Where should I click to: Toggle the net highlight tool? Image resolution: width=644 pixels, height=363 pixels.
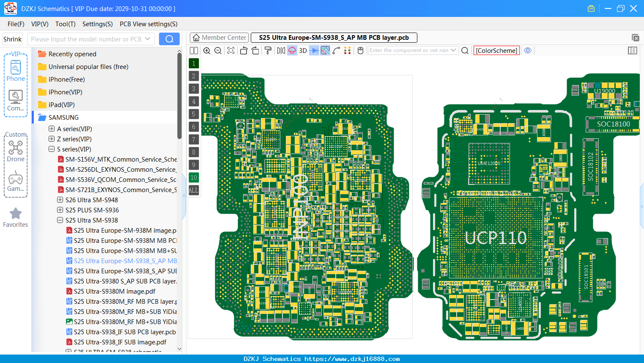[x=325, y=50]
